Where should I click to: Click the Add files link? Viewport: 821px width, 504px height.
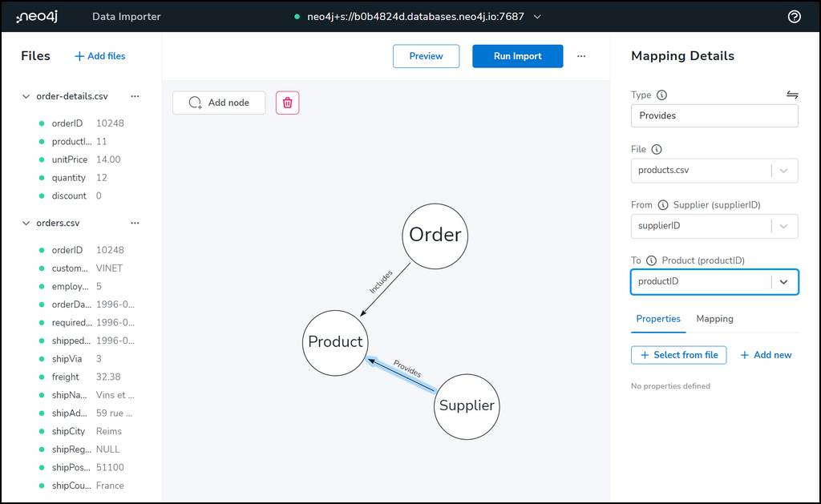[99, 56]
